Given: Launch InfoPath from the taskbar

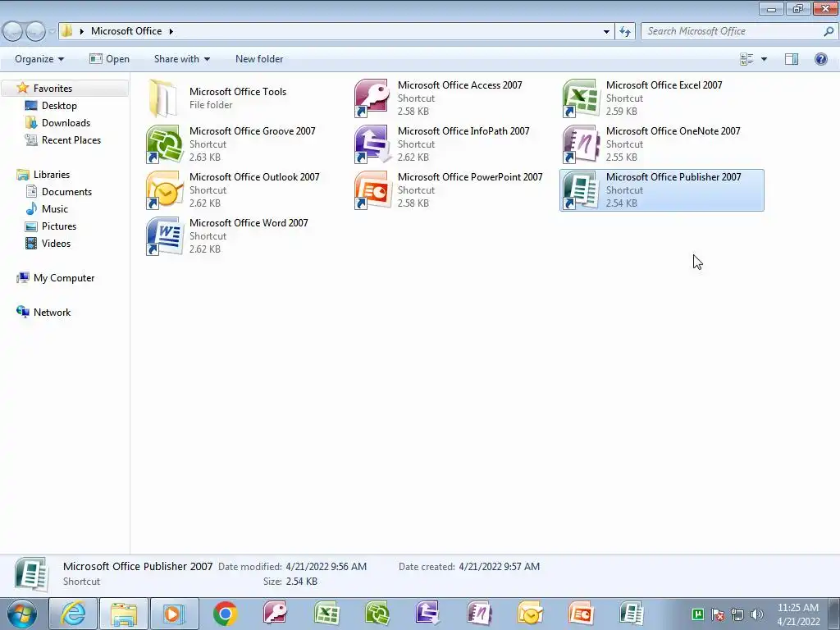Looking at the screenshot, I should click(427, 614).
